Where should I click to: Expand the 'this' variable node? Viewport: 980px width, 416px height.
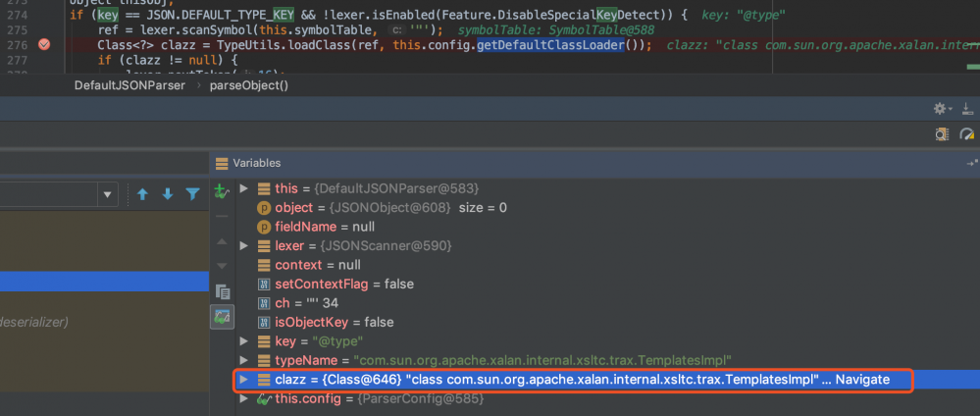244,188
